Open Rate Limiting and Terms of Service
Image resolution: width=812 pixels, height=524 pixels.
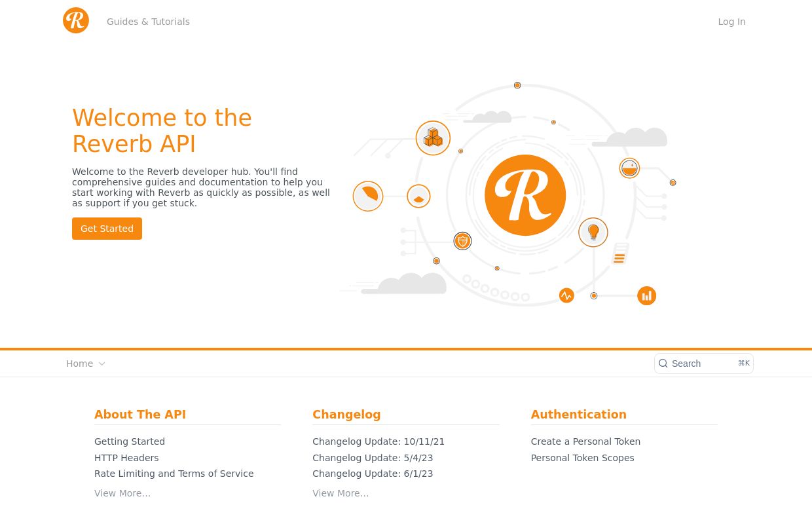[x=174, y=474]
